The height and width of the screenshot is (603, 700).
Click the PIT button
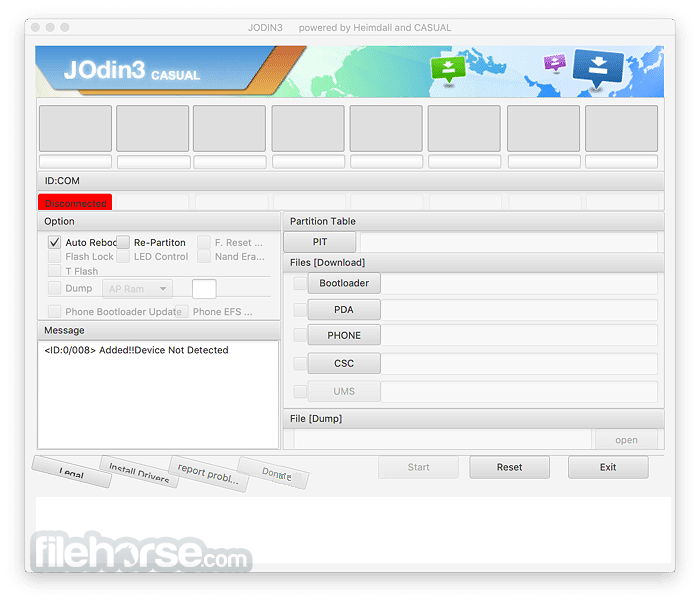click(320, 242)
